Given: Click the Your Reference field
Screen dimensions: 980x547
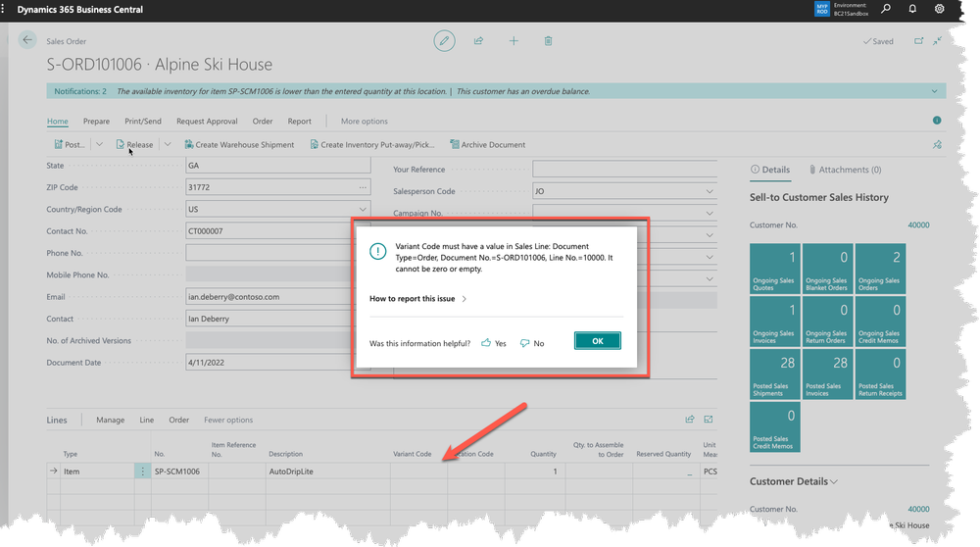Looking at the screenshot, I should point(625,170).
